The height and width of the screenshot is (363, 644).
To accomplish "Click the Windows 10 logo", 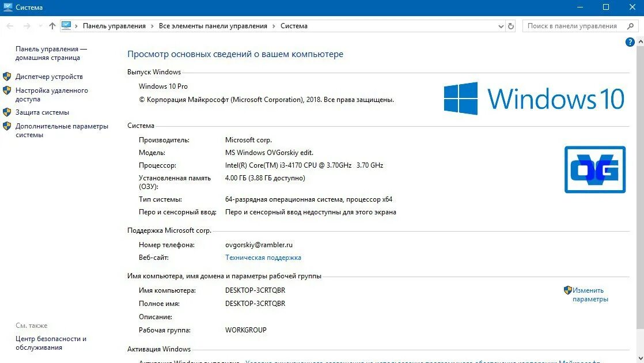I will pyautogui.click(x=534, y=99).
